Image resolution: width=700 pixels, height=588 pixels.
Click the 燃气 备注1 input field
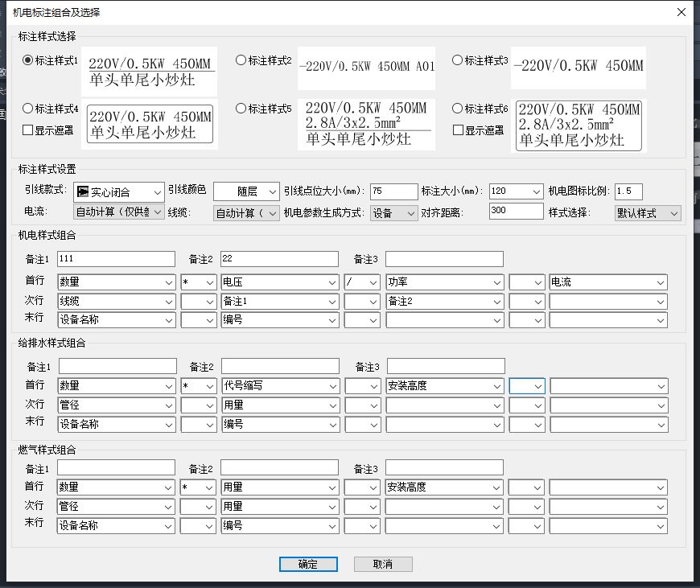116,467
